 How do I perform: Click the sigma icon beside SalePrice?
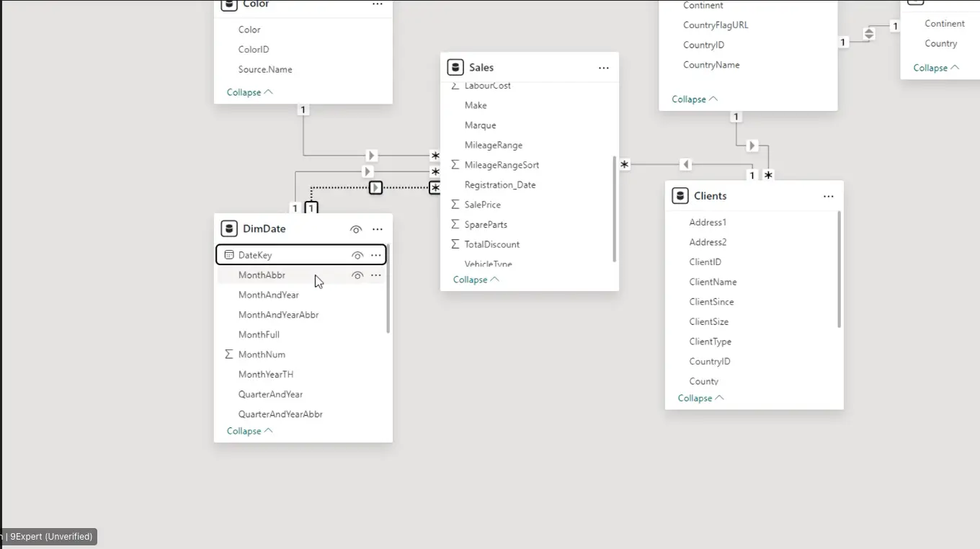455,205
